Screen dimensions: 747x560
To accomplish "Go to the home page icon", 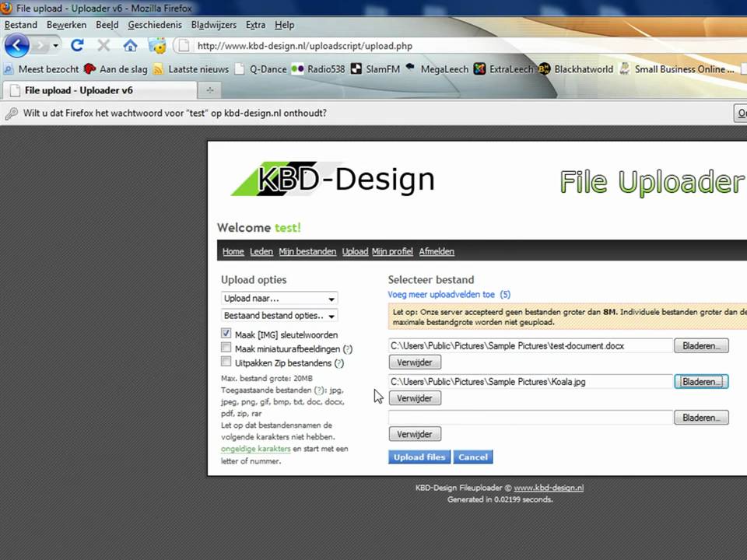I will click(x=130, y=46).
